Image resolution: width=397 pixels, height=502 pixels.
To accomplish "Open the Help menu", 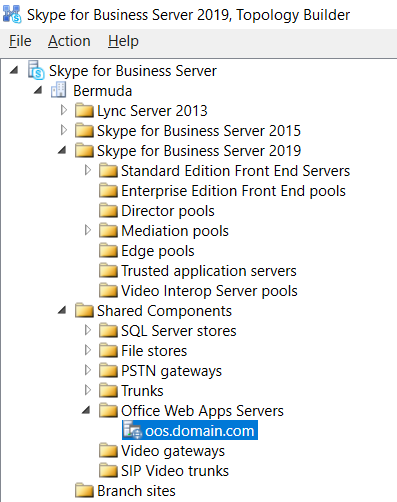I will [x=123, y=41].
